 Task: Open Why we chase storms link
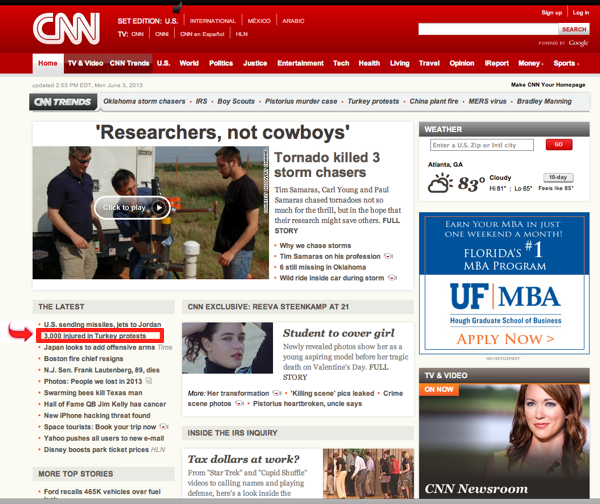[315, 245]
